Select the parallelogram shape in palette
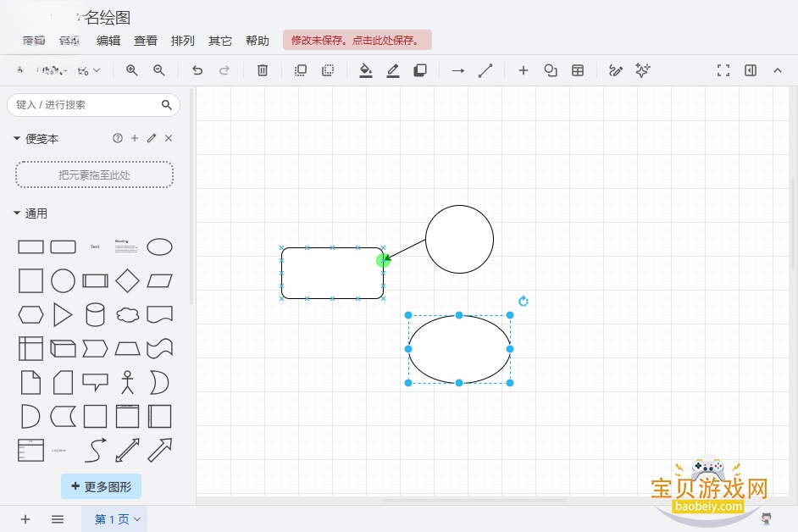 pos(160,280)
